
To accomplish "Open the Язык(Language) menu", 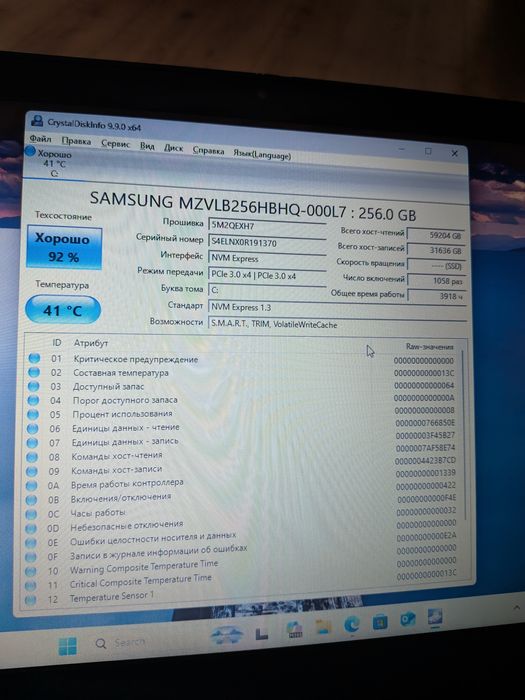I will [262, 154].
